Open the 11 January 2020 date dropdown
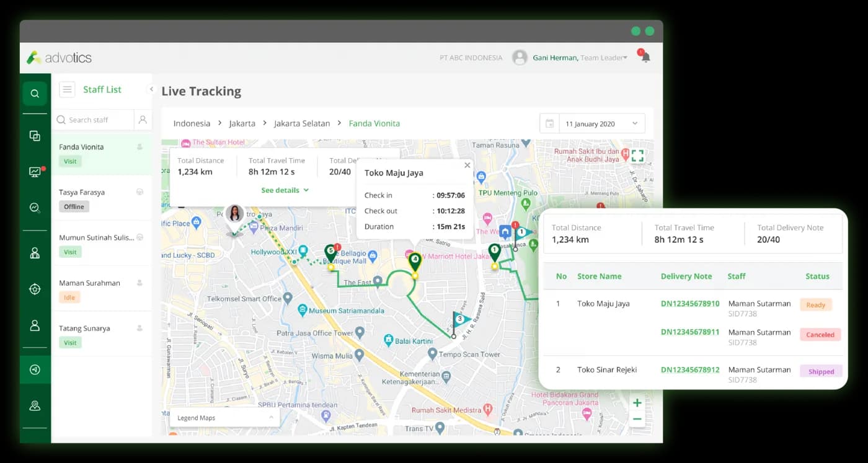Screen dimensions: 868x463 coord(602,123)
